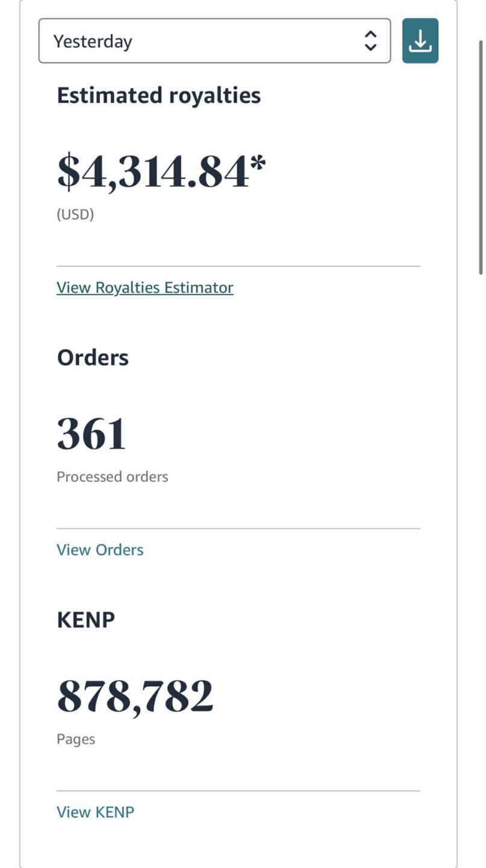Image resolution: width=486 pixels, height=868 pixels.
Task: Click the divider line below Processed orders
Action: (x=238, y=529)
